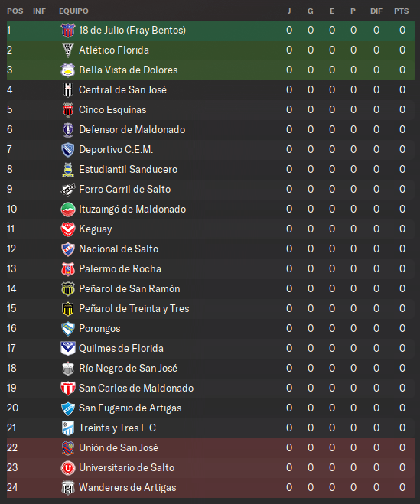
Task: Open Defensor de Maldonado team page
Action: (x=132, y=130)
